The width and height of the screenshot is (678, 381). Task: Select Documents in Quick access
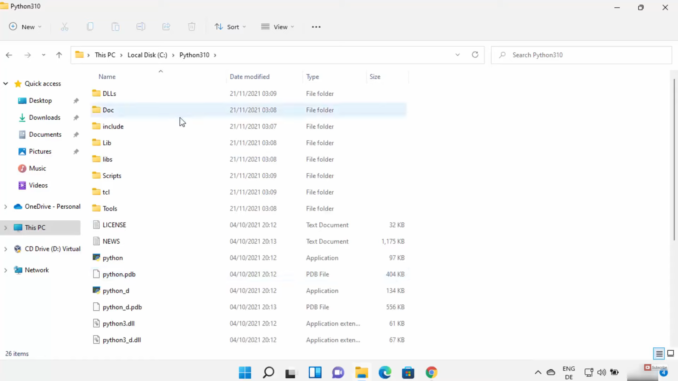45,134
